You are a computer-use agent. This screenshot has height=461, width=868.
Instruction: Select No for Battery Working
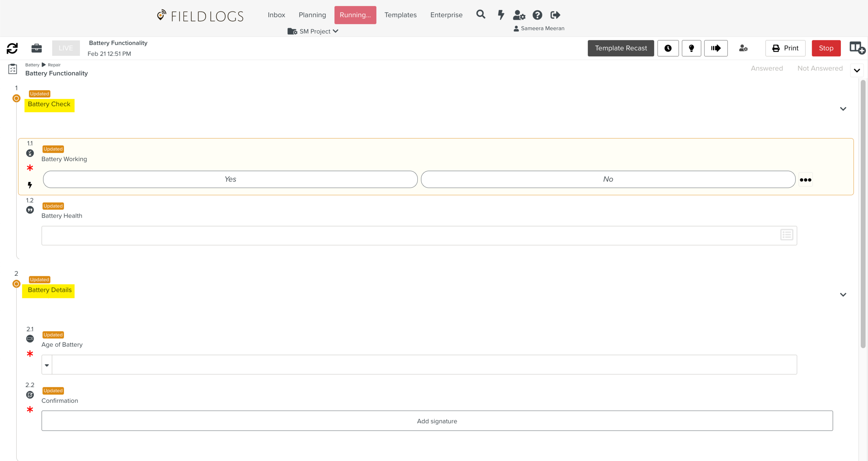(x=608, y=179)
